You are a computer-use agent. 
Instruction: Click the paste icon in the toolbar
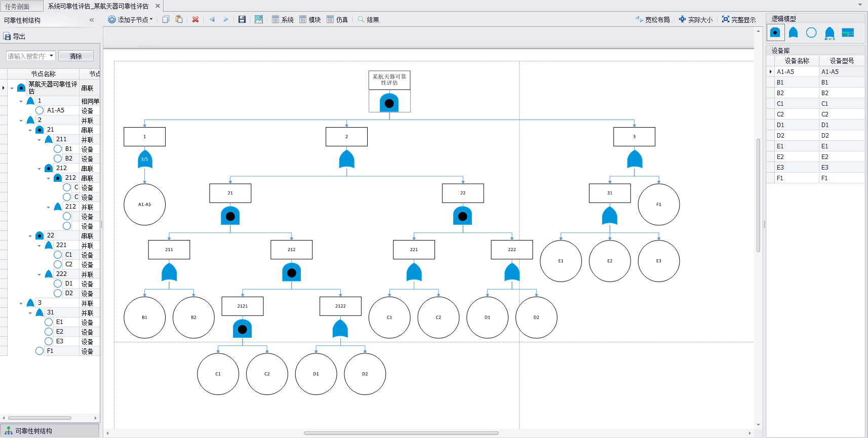coord(179,19)
